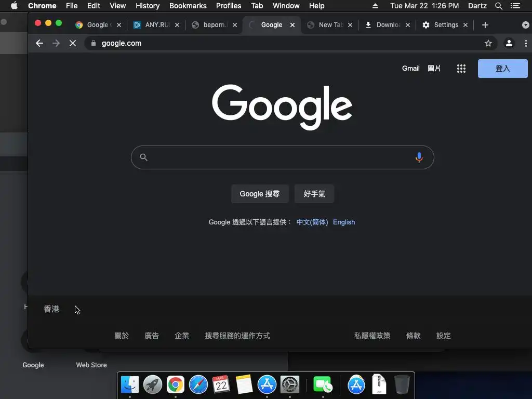Click the 好手氣 lucky button
532x399 pixels.
pyautogui.click(x=314, y=194)
